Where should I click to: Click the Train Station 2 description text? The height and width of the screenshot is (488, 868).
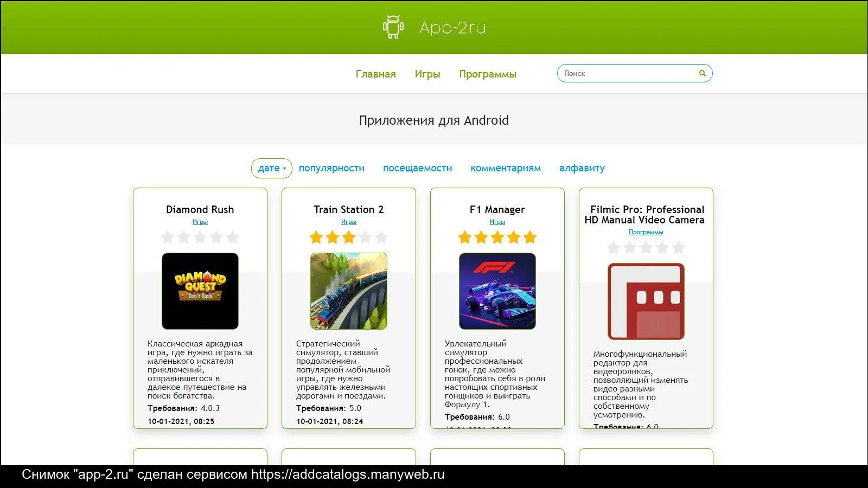click(343, 370)
